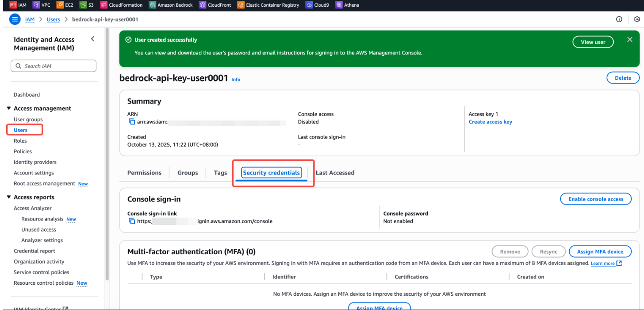The width and height of the screenshot is (644, 310).
Task: Collapse the Access reports section
Action: tap(9, 198)
